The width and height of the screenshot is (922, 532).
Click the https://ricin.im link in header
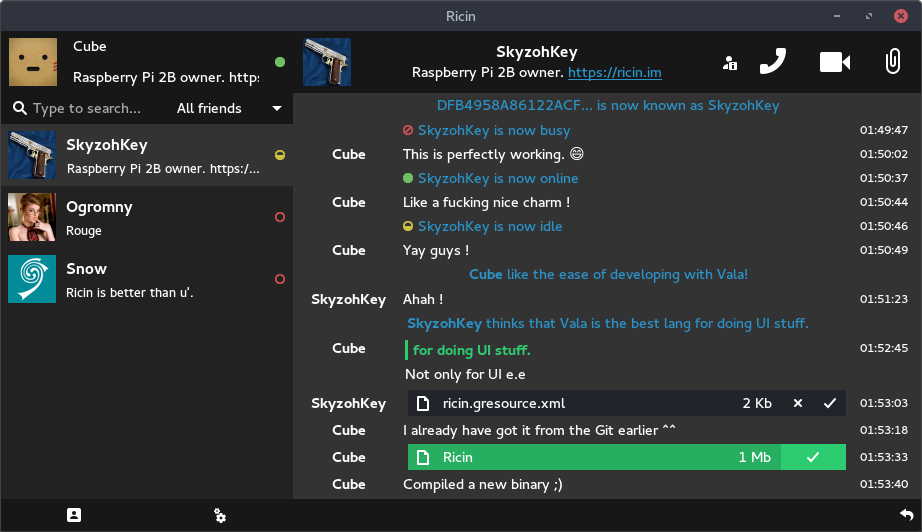(614, 73)
